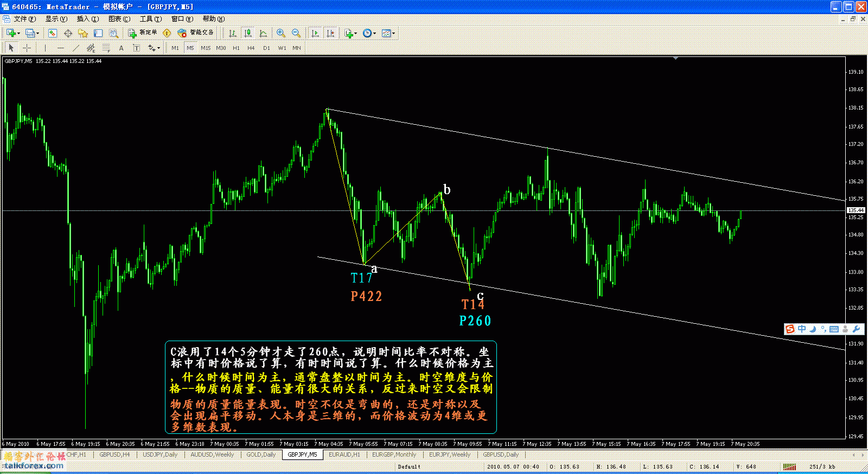Open the 窗口(W) Window menu
The image size is (868, 474).
[x=182, y=18]
